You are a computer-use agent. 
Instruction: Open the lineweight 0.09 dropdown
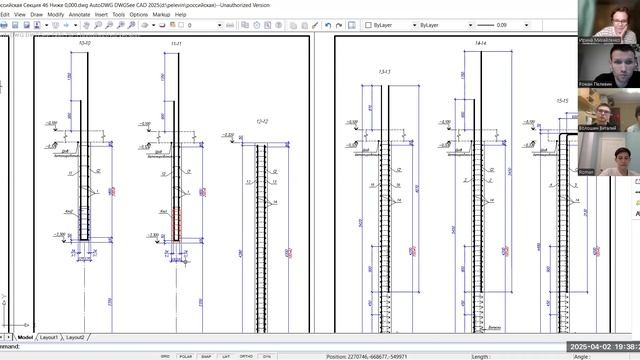click(527, 25)
